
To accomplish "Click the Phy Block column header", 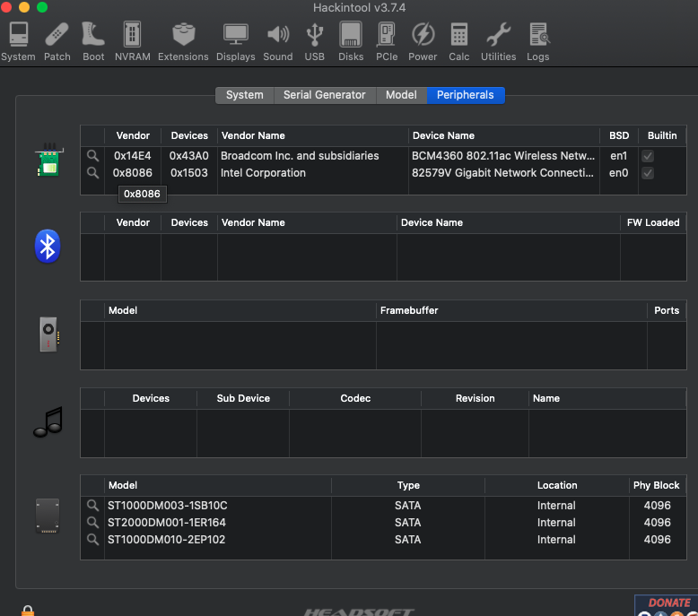I will point(656,485).
